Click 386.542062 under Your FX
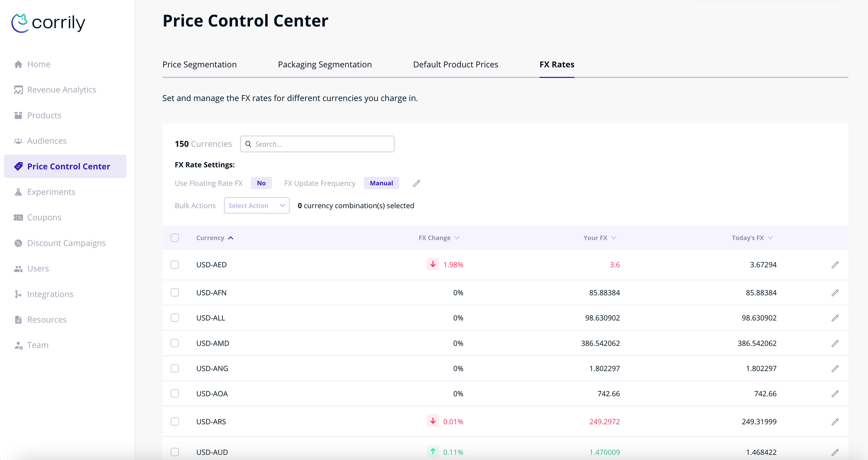The width and height of the screenshot is (868, 460). pyautogui.click(x=600, y=343)
